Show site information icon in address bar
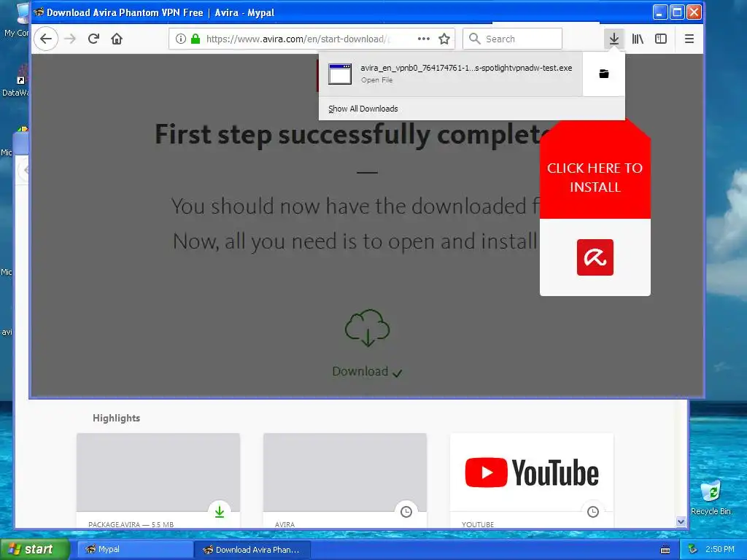This screenshot has width=747, height=560. (x=181, y=39)
